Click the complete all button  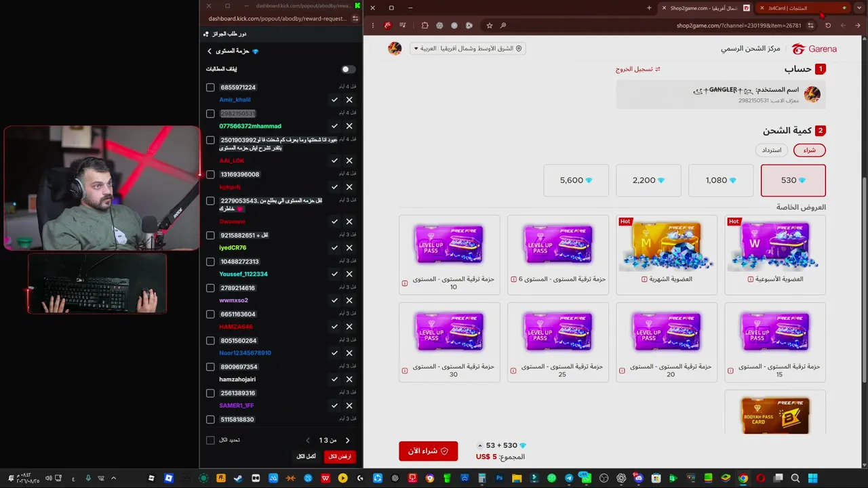click(x=306, y=457)
